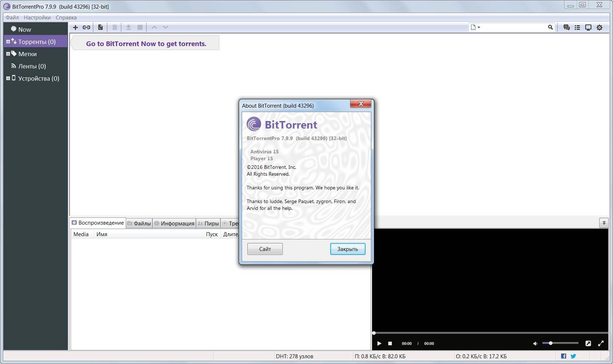Click download speed П: 0.8 КБ/с status

click(x=380, y=356)
